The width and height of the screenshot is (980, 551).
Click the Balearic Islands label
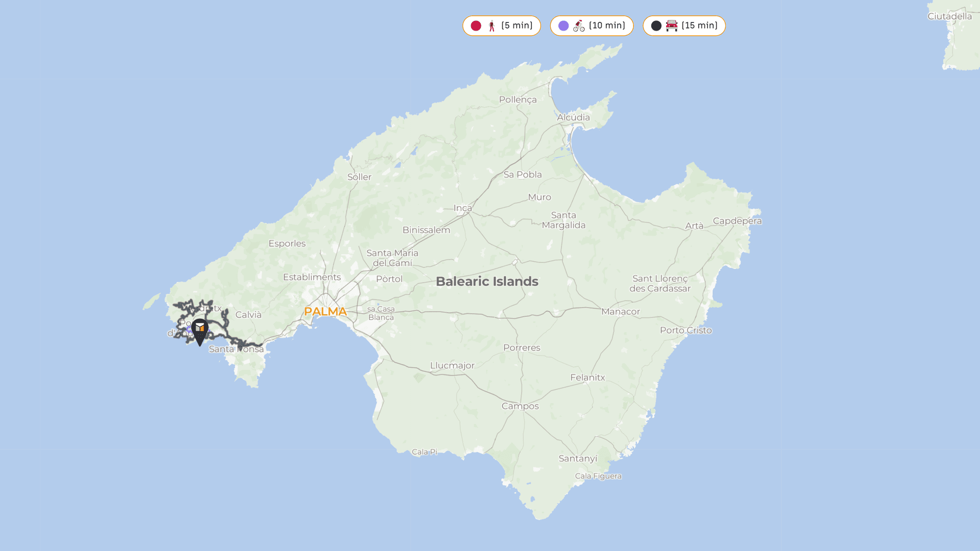coord(487,281)
